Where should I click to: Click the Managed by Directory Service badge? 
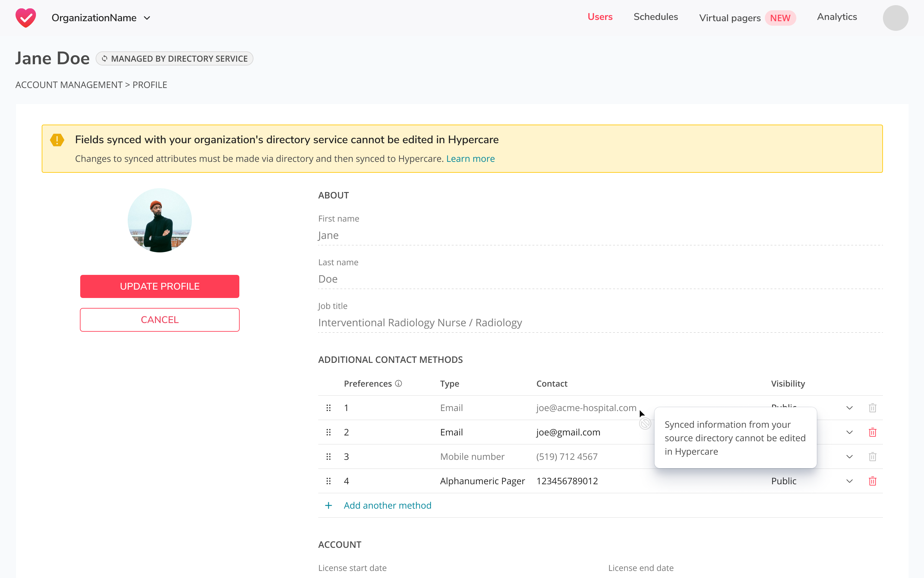[175, 58]
